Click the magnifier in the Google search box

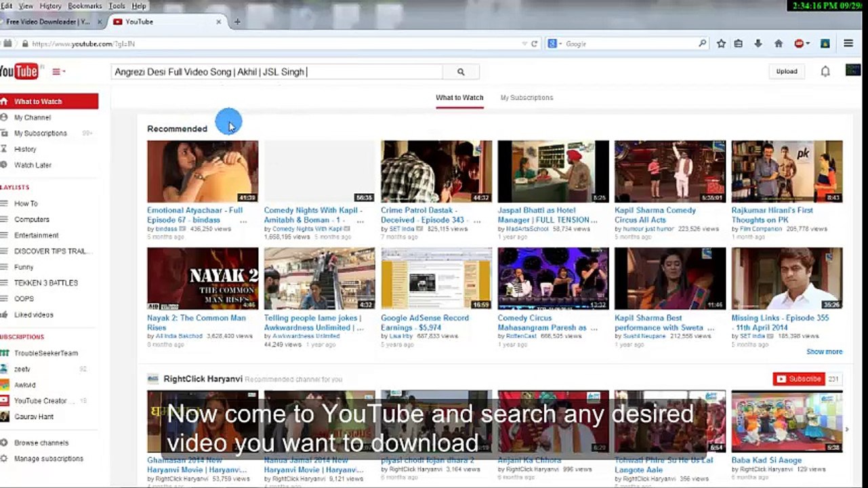point(703,43)
